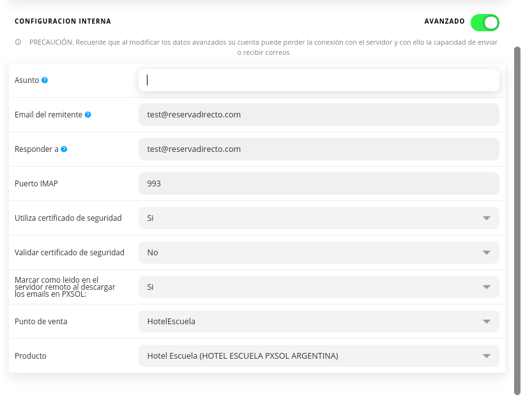Open the Utiliza certificado de seguridad dropdown
Viewport: 532px width, 404px height.
[318, 218]
